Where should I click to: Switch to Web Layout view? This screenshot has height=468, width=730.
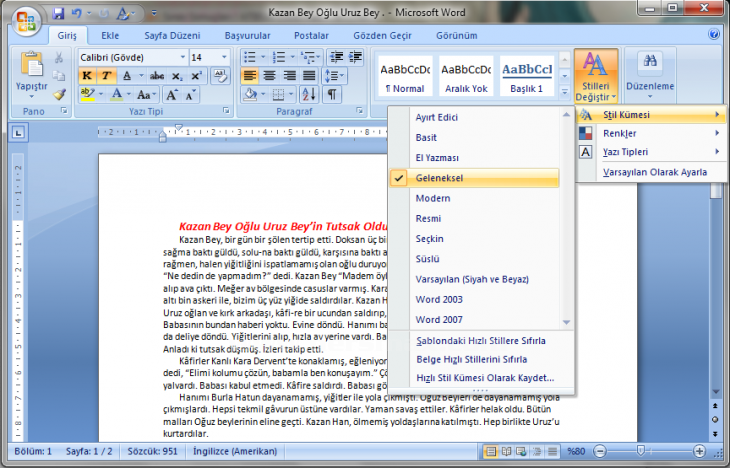(521, 451)
